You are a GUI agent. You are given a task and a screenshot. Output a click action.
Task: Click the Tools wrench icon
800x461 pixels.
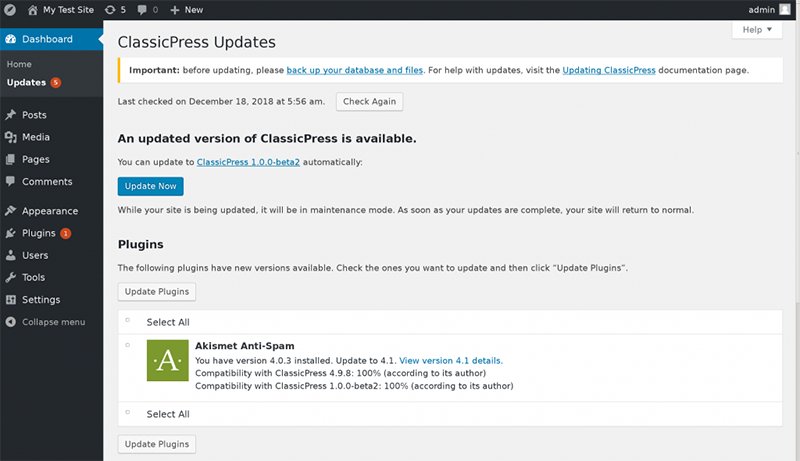[x=11, y=277]
